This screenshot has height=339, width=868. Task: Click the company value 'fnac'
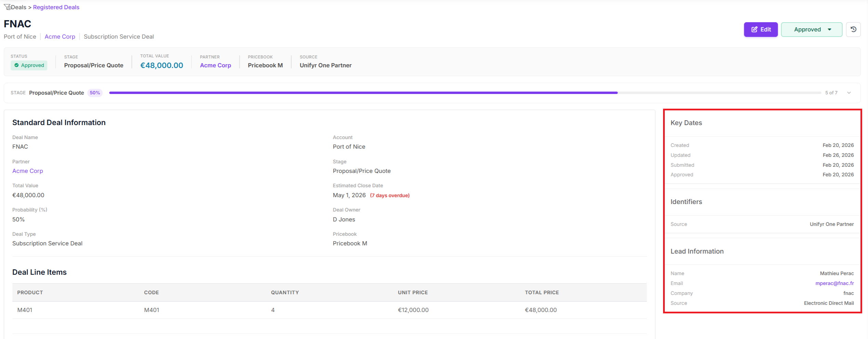848,293
